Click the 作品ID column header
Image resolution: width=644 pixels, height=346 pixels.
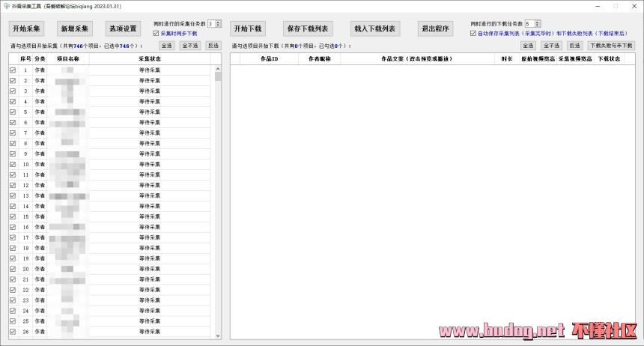270,59
